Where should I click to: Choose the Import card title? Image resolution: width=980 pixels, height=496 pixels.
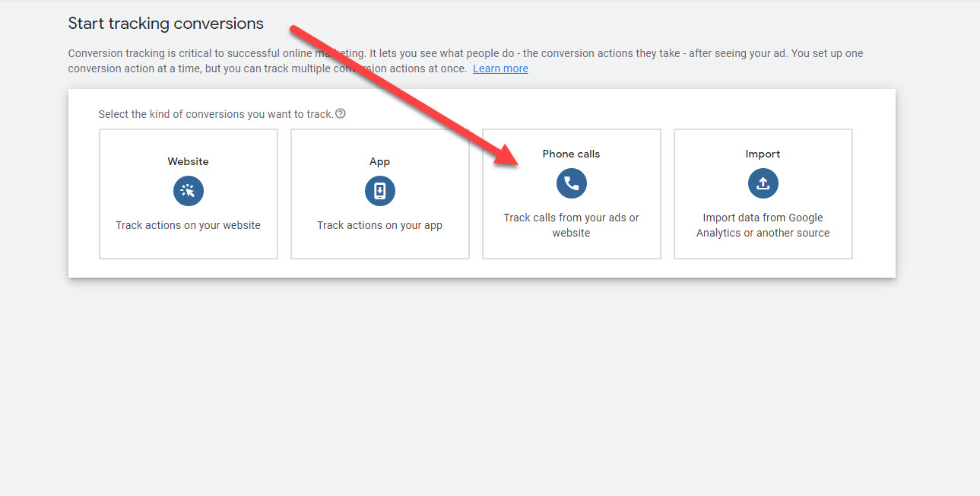point(763,154)
